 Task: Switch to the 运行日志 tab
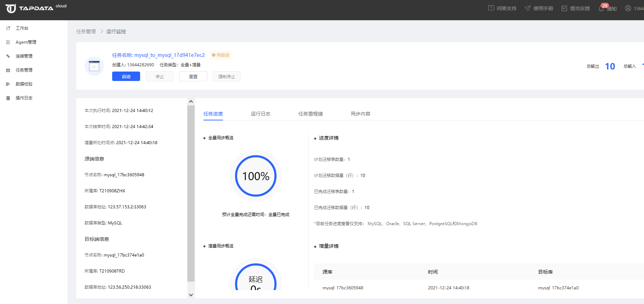point(260,114)
